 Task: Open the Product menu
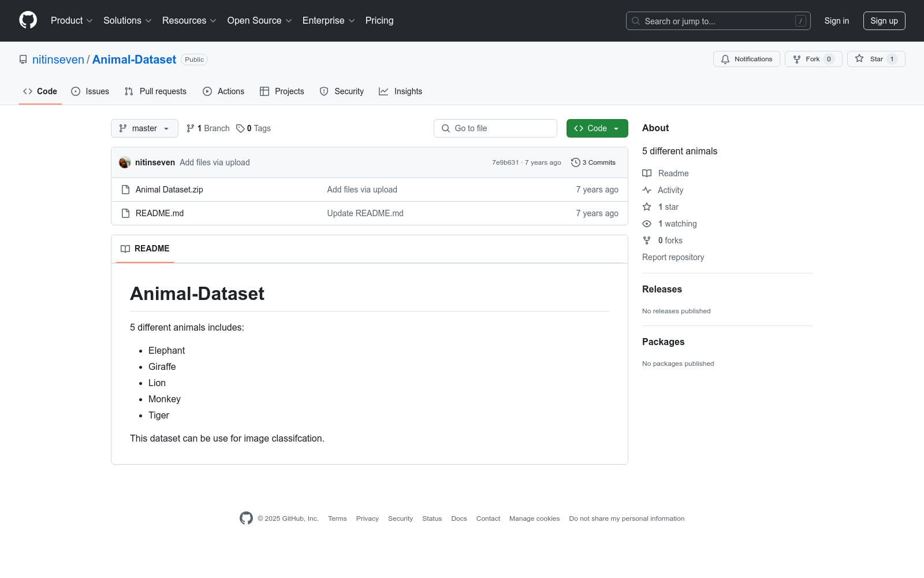point(72,20)
